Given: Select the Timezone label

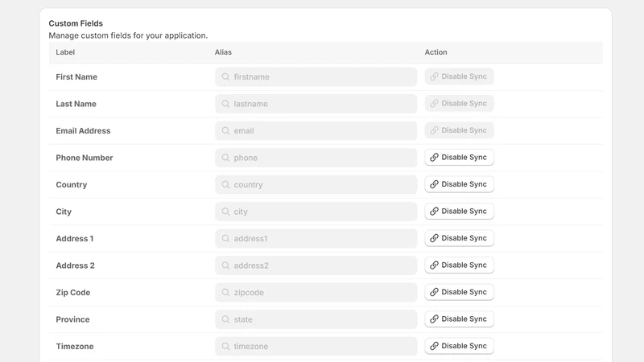Looking at the screenshot, I should pos(75,347).
